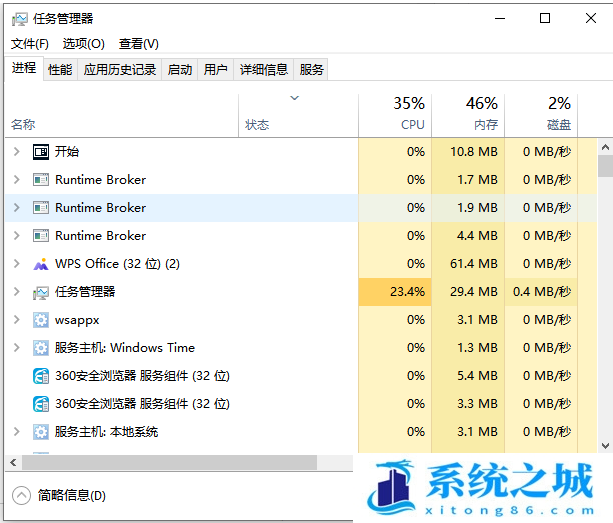Viewport: 613px width, 523px height.
Task: Click the Task Manager title bar icon
Action: pos(20,19)
